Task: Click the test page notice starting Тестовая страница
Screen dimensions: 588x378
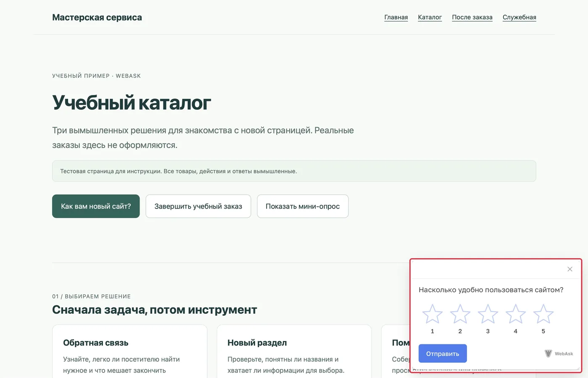Action: tap(294, 171)
